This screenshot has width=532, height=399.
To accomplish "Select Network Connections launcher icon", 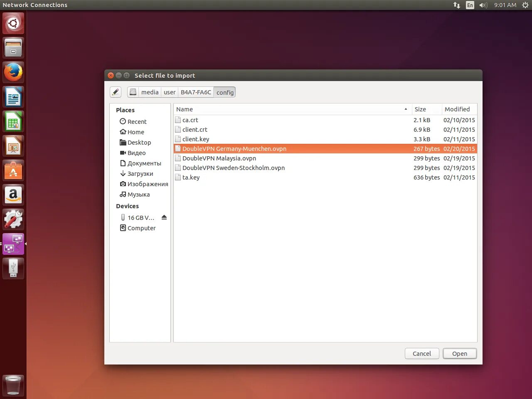I will tap(13, 244).
